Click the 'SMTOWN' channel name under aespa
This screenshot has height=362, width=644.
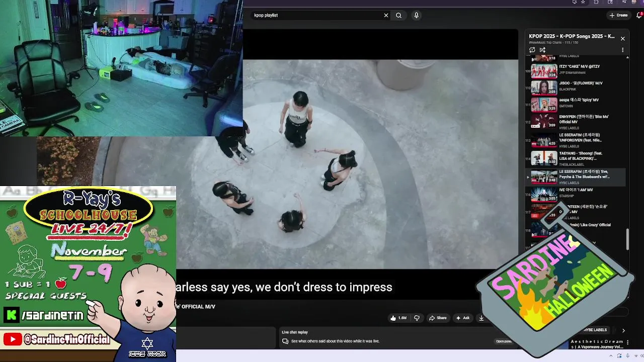point(566,106)
